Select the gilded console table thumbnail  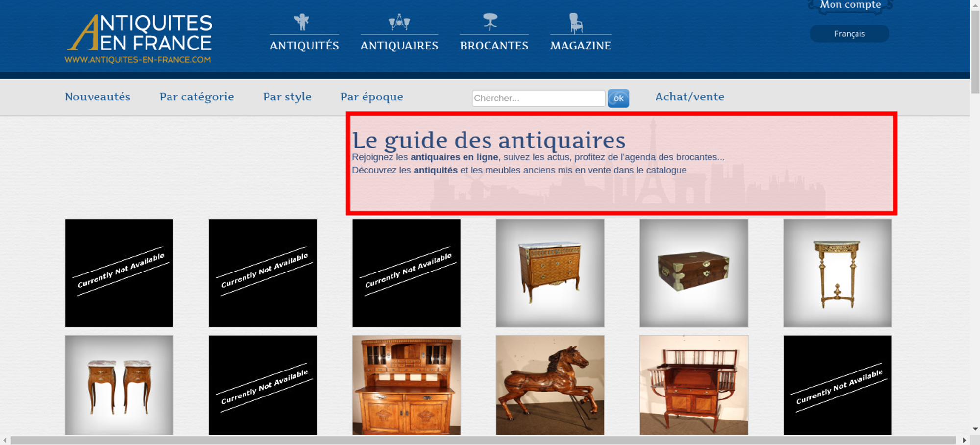[x=837, y=273]
